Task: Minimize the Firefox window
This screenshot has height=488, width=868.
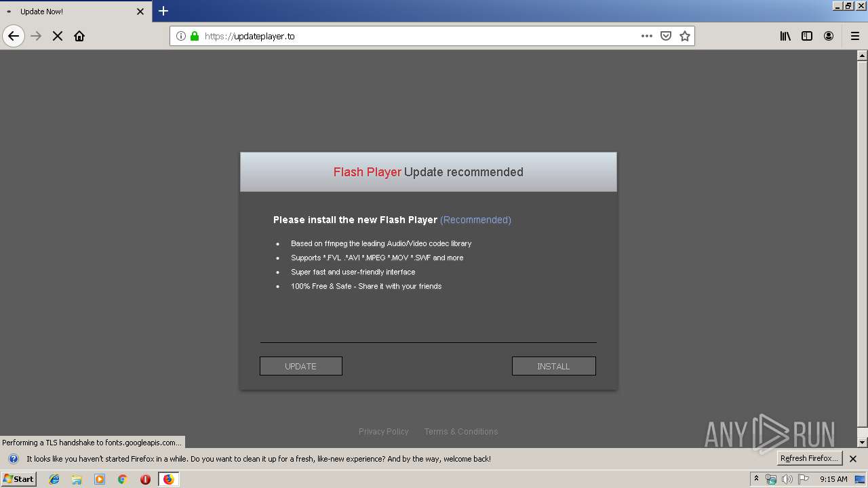Action: pyautogui.click(x=837, y=5)
